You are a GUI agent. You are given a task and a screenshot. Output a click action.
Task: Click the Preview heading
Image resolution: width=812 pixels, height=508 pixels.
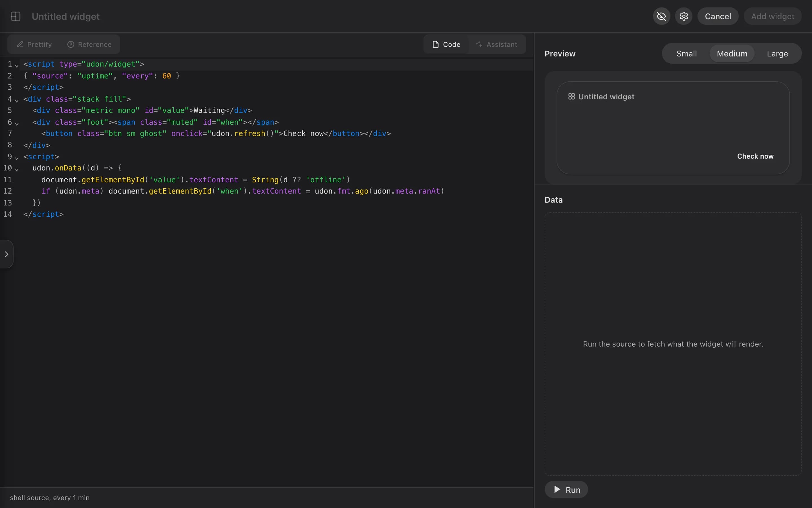560,53
